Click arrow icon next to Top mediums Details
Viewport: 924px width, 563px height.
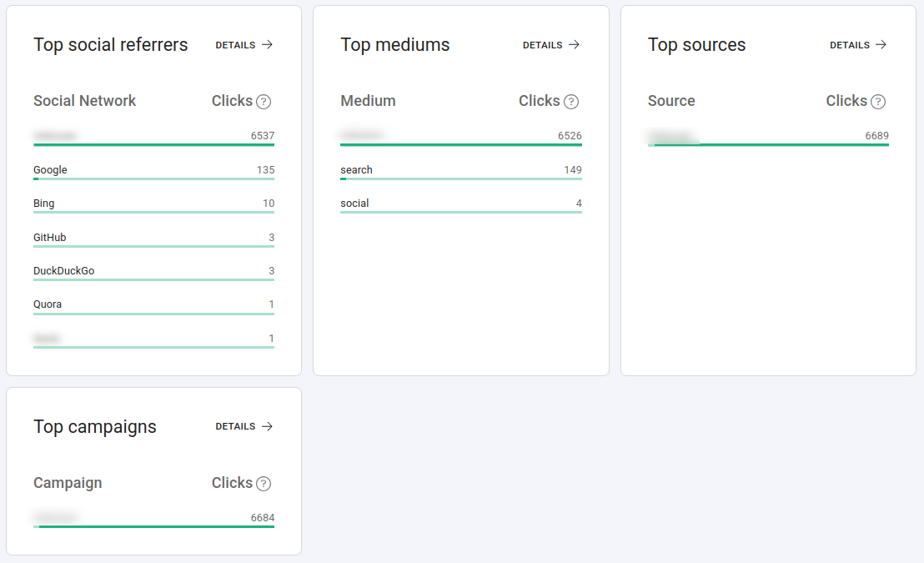[575, 45]
